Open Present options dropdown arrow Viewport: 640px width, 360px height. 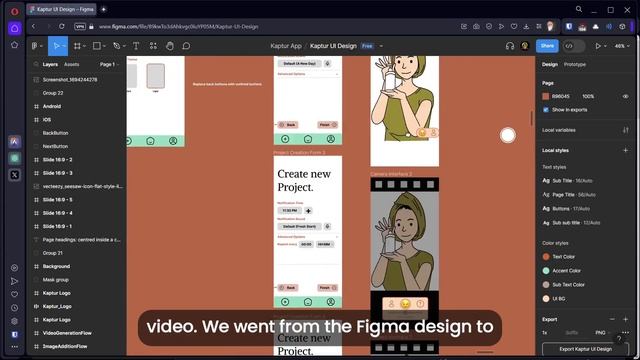coord(605,46)
